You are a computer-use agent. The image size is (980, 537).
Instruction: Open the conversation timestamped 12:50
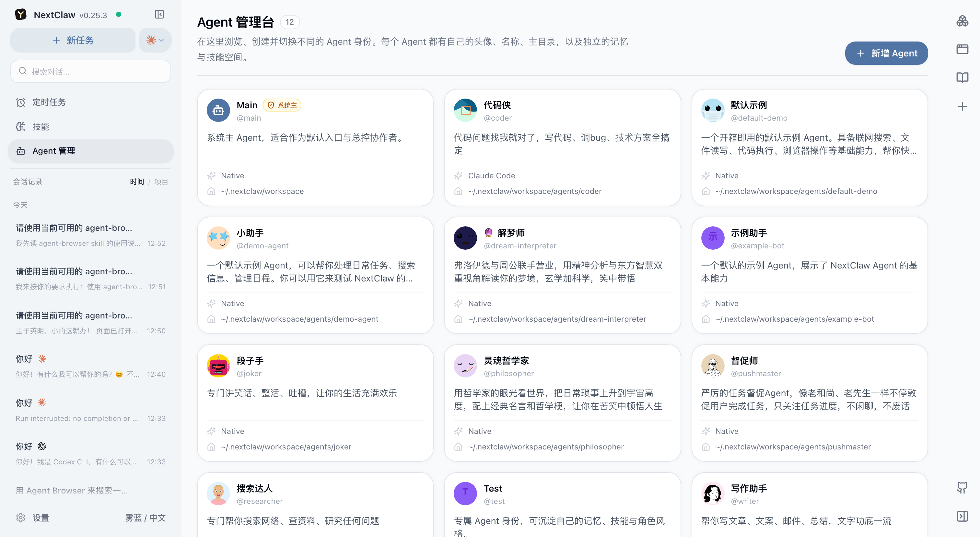[x=90, y=323]
